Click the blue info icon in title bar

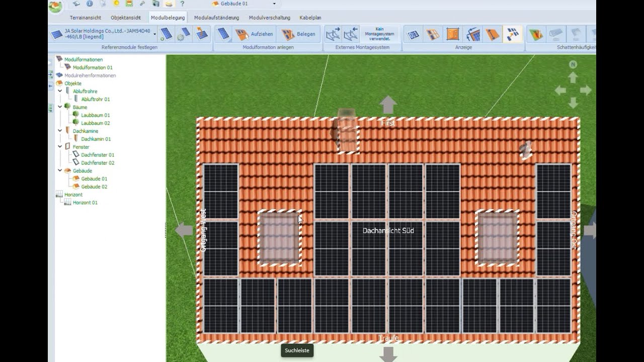pyautogui.click(x=90, y=4)
